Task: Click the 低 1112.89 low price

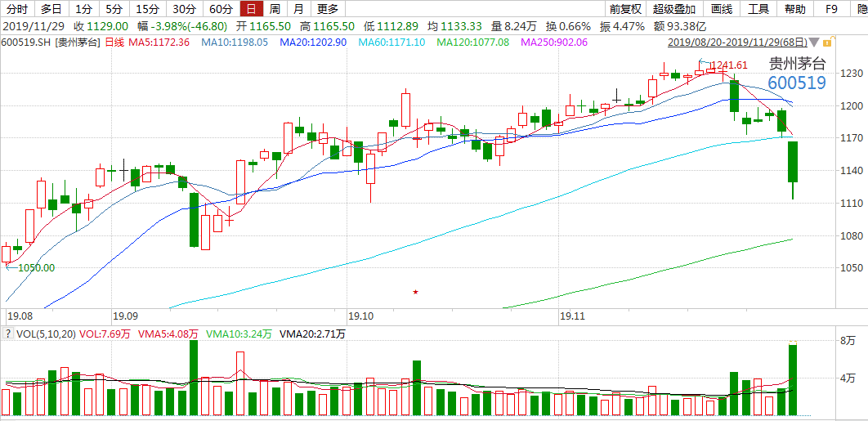Action: tap(392, 26)
